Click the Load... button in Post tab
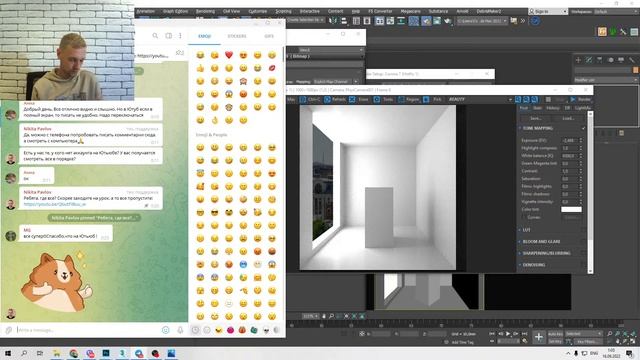Image resolution: width=640 pixels, height=360 pixels. (x=569, y=118)
